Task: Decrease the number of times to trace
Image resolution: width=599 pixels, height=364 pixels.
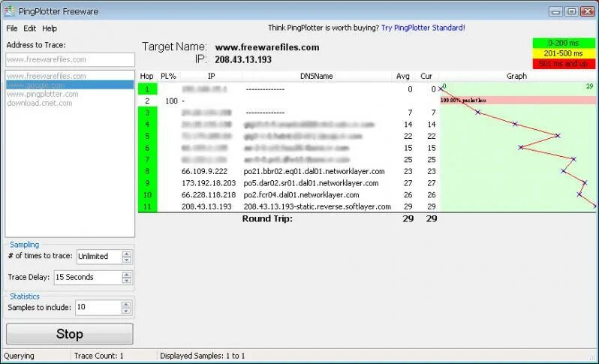Action: [127, 260]
